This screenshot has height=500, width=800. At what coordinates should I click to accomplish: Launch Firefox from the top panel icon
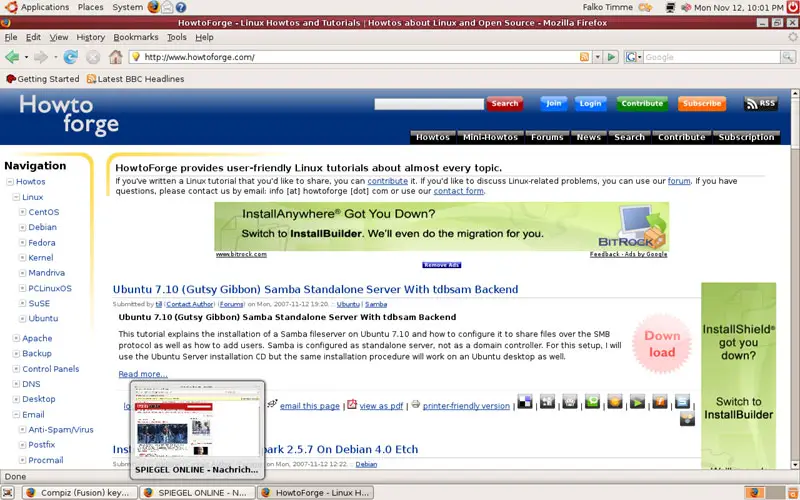[153, 7]
